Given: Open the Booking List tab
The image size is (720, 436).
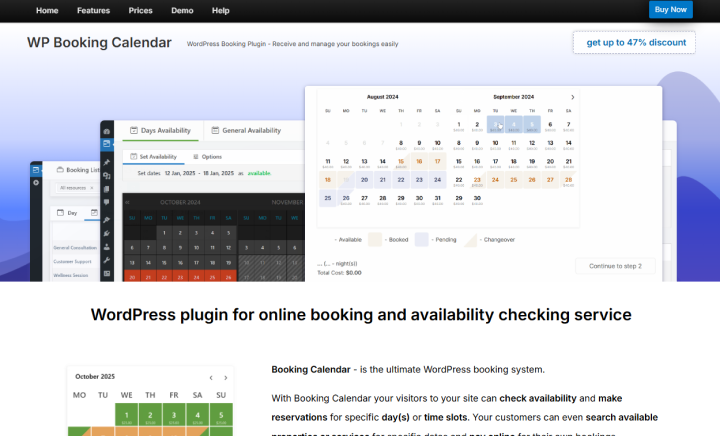Looking at the screenshot, I should (x=78, y=170).
